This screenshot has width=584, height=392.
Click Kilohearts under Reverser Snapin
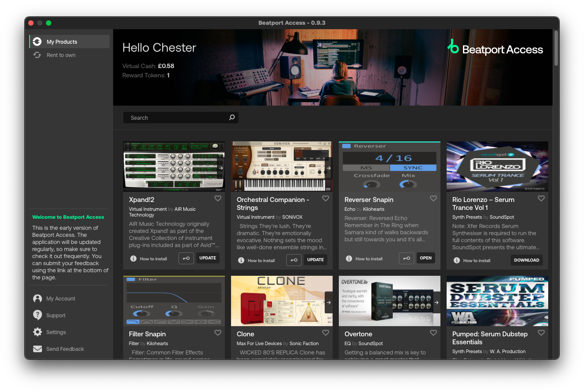tap(374, 209)
